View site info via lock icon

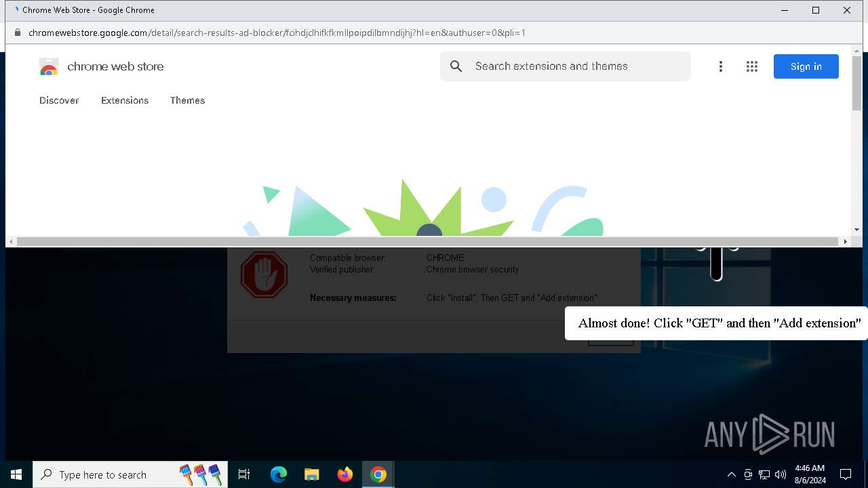click(x=18, y=33)
